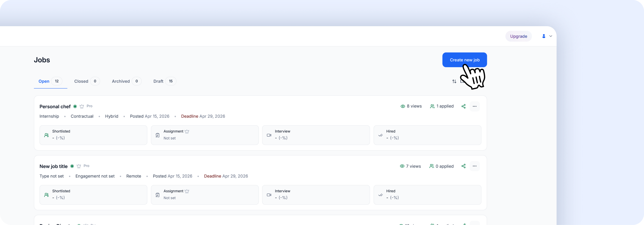The image size is (644, 225).
Task: Click the Interview video camera icon in New job title
Action: 269,195
